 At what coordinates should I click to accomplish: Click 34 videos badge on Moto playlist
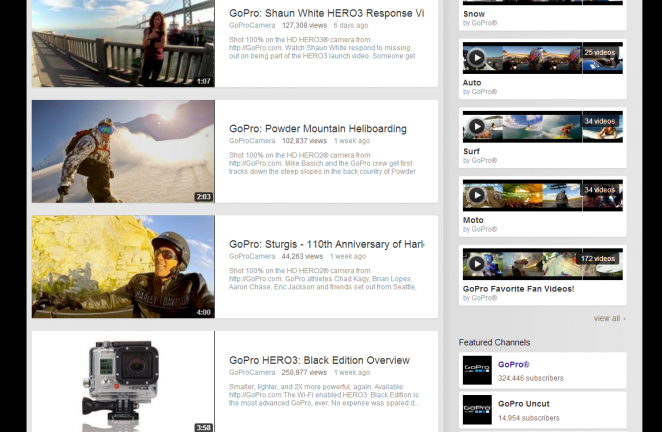click(600, 190)
